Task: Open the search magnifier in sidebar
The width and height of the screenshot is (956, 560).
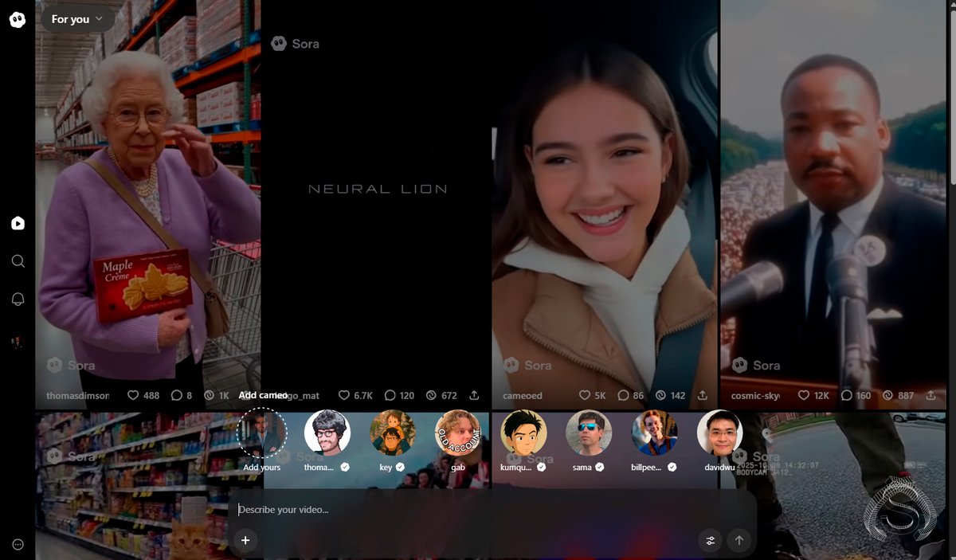Action: tap(18, 261)
